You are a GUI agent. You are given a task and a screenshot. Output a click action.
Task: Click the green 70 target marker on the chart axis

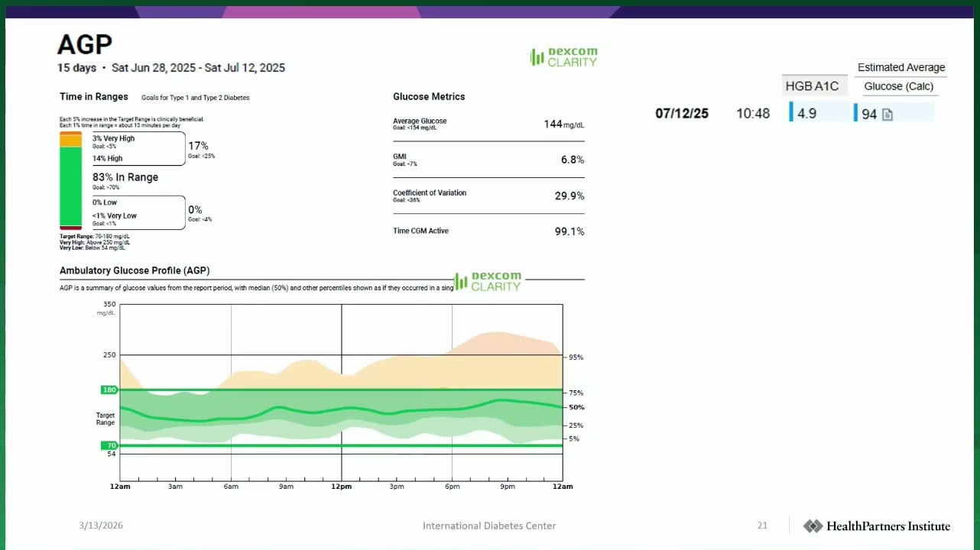coord(111,445)
